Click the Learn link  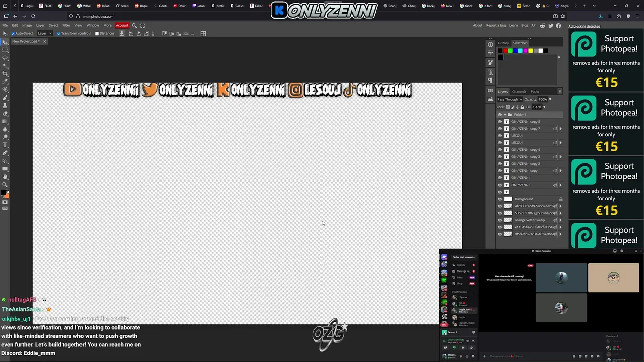(513, 25)
